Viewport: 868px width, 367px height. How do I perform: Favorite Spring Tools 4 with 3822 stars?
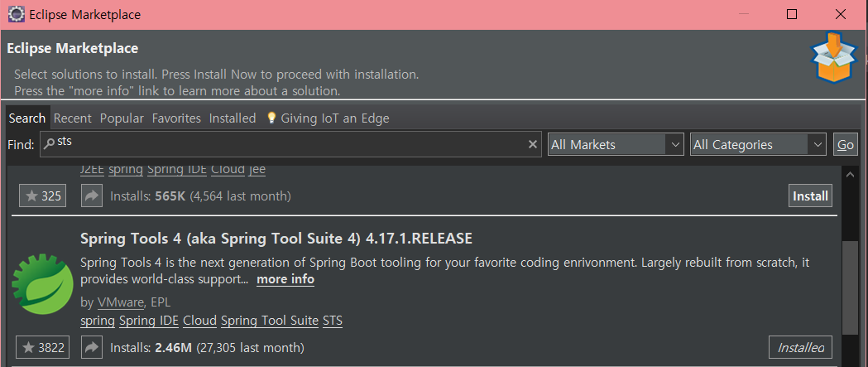[45, 348]
